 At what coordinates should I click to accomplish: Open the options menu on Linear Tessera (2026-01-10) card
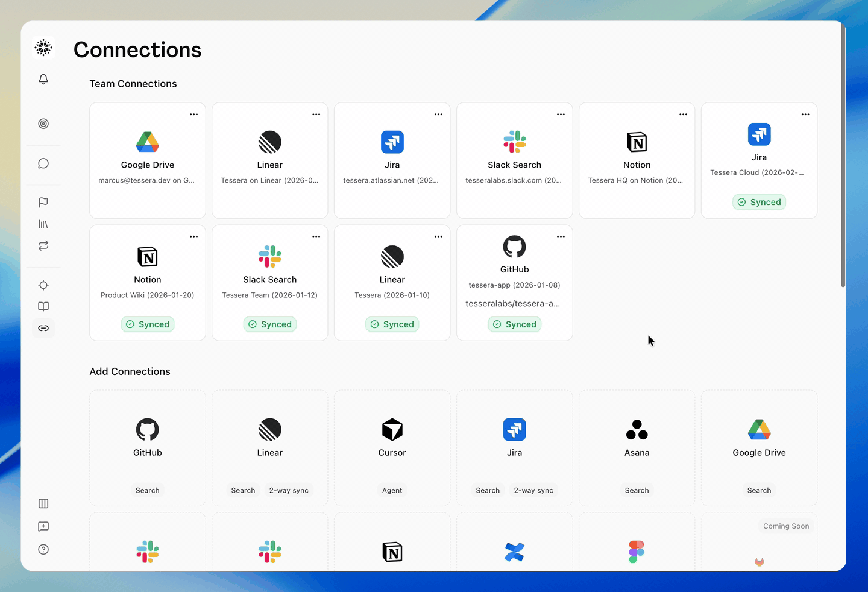439,236
